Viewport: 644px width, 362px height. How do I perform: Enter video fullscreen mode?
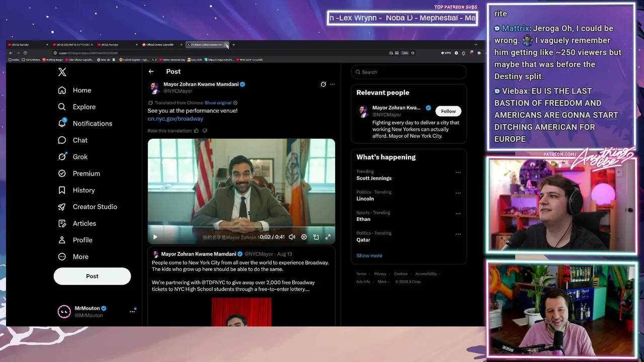328,237
